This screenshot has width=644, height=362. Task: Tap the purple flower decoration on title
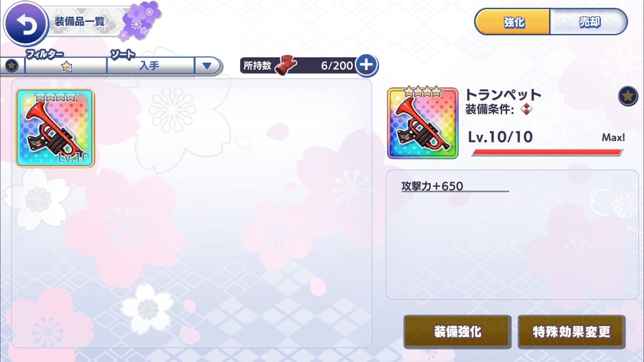coord(140,21)
